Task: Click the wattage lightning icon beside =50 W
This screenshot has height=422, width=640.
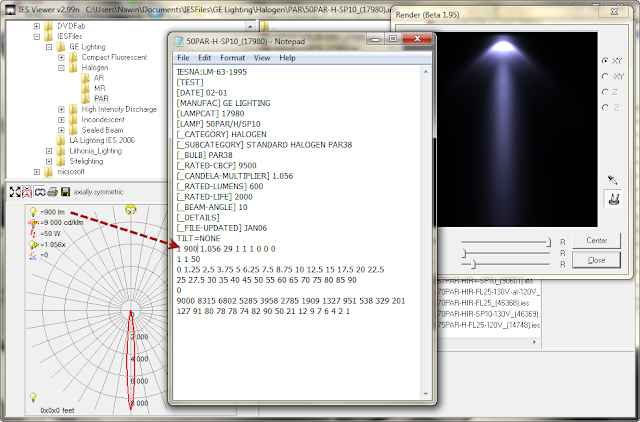Action: click(x=33, y=233)
